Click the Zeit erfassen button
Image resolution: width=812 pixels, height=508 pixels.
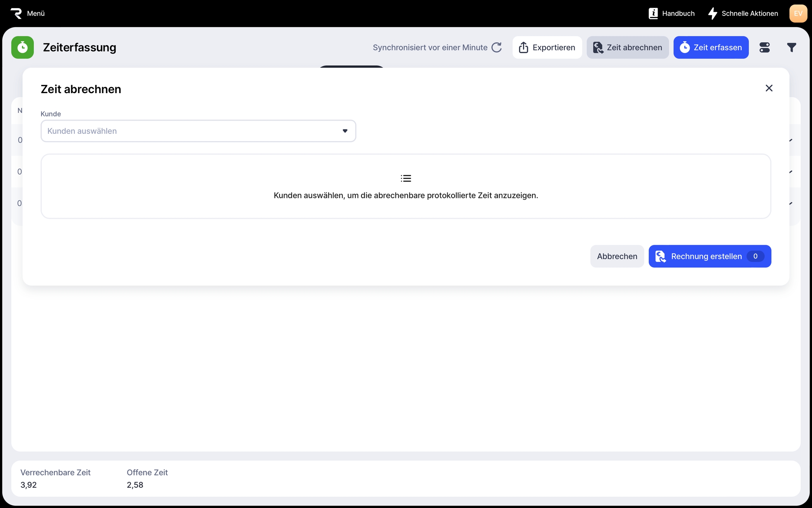(x=711, y=47)
